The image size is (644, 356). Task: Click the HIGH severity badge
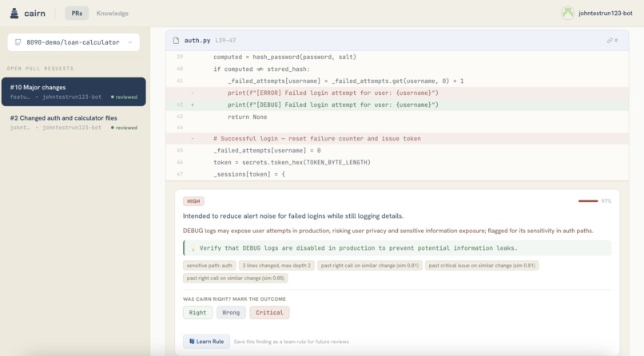tap(193, 201)
